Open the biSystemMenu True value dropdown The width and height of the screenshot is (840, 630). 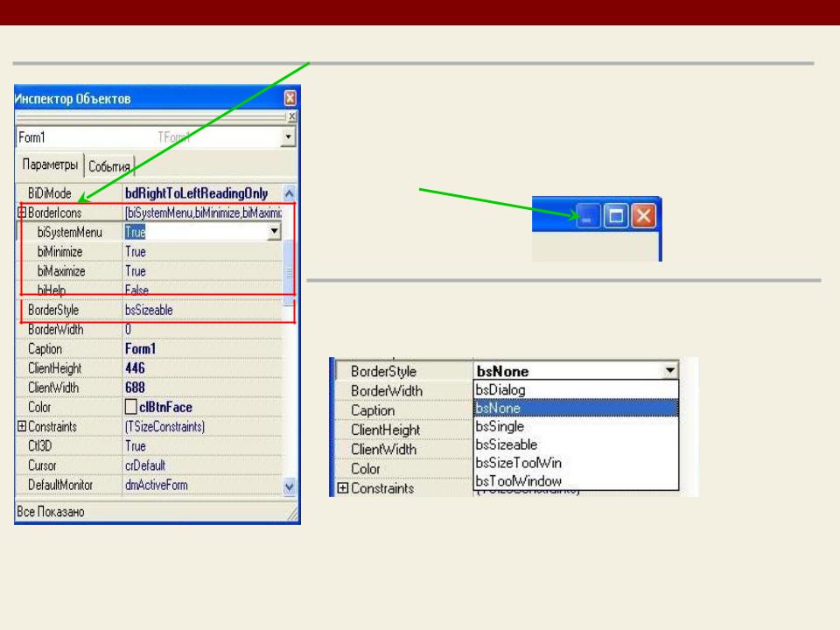pyautogui.click(x=274, y=231)
